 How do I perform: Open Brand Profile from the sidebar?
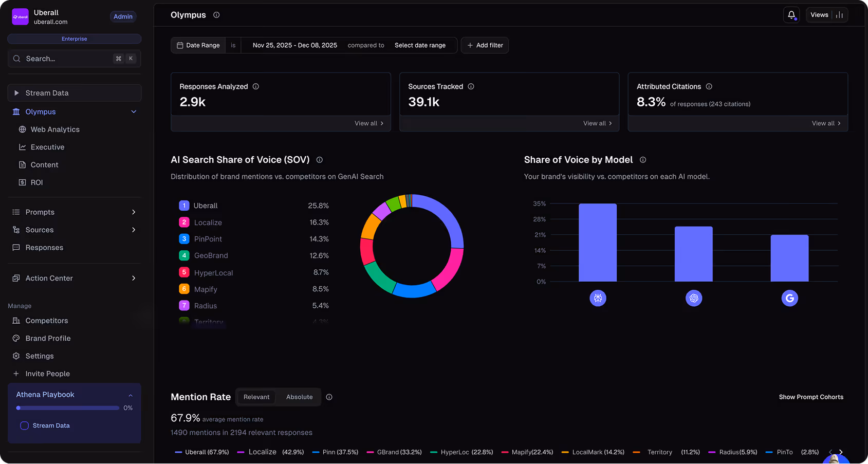point(48,338)
